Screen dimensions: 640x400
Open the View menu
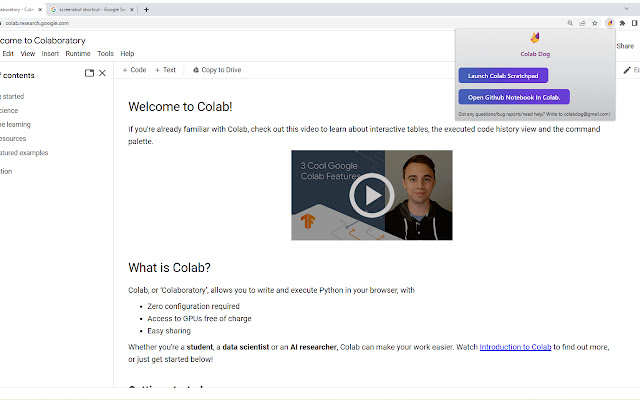[28, 53]
